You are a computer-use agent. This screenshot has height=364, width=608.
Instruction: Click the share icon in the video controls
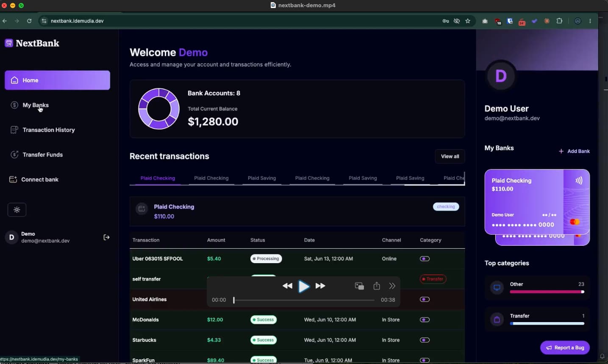pyautogui.click(x=377, y=286)
